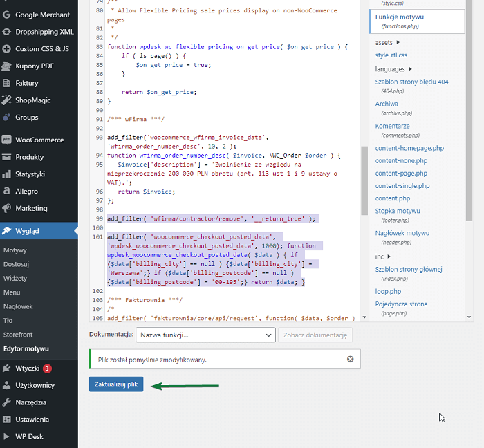Click the Wygląd paintbrush icon

click(x=6, y=231)
